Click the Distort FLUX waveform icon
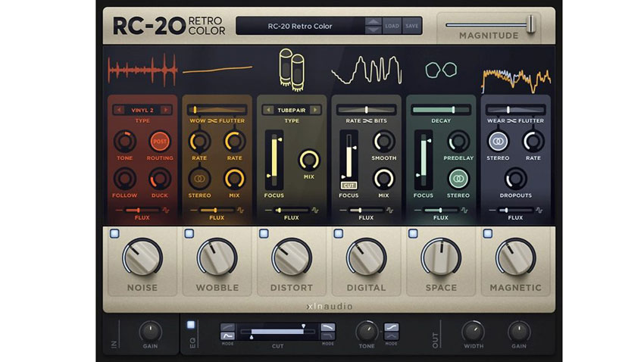644x362 pixels. (315, 210)
